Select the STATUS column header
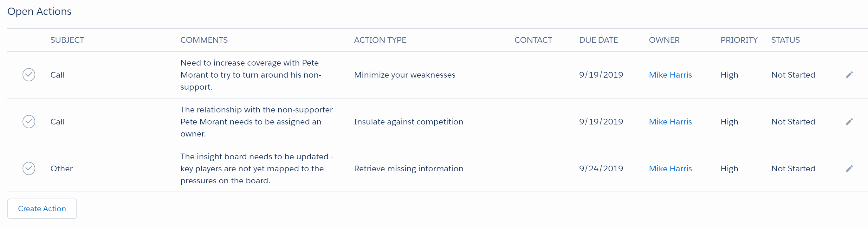868x228 pixels. tap(786, 40)
